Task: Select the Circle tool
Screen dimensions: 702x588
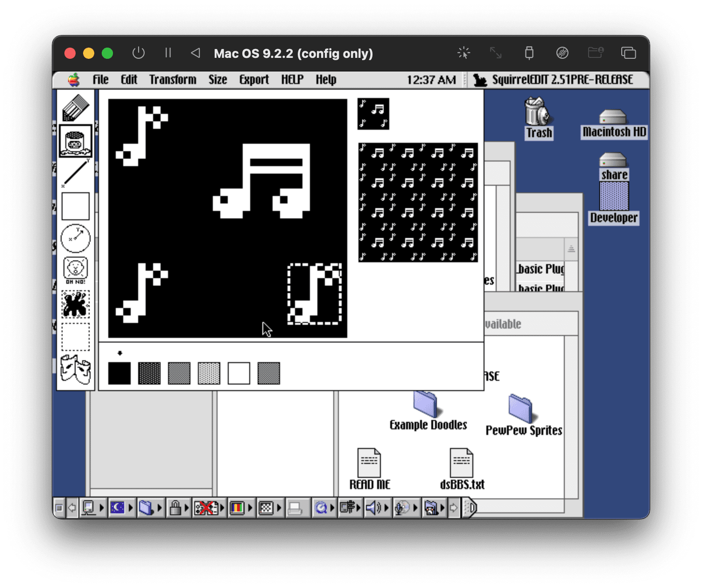Action: click(75, 238)
